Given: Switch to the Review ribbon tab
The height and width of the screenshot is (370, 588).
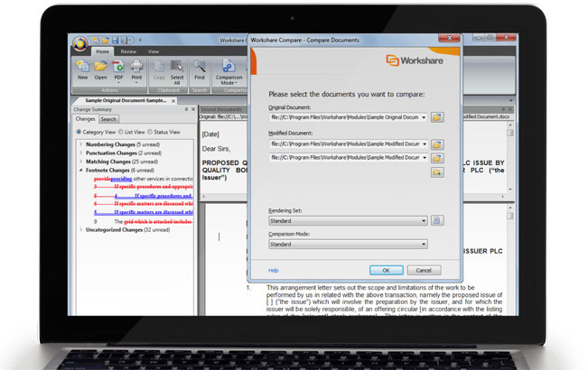Looking at the screenshot, I should pyautogui.click(x=128, y=51).
